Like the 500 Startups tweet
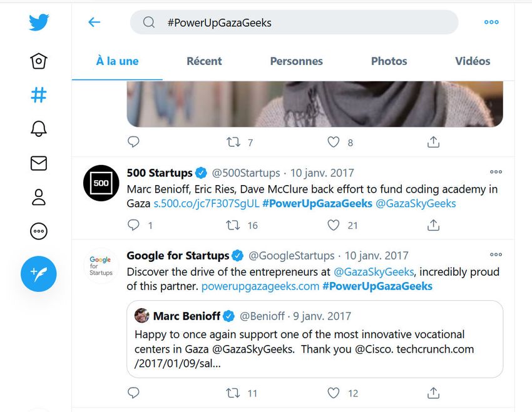 coord(334,225)
